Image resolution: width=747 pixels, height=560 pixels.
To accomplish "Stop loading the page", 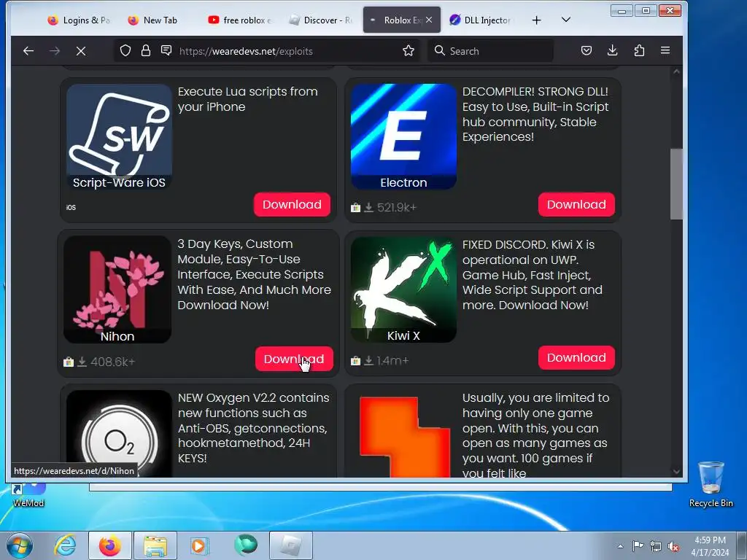I will (81, 51).
